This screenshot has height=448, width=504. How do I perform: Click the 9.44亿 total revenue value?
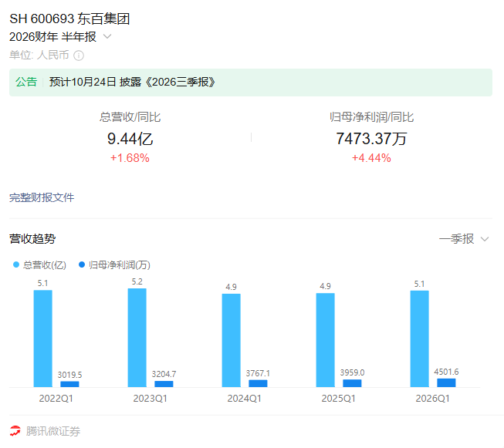tap(130, 139)
